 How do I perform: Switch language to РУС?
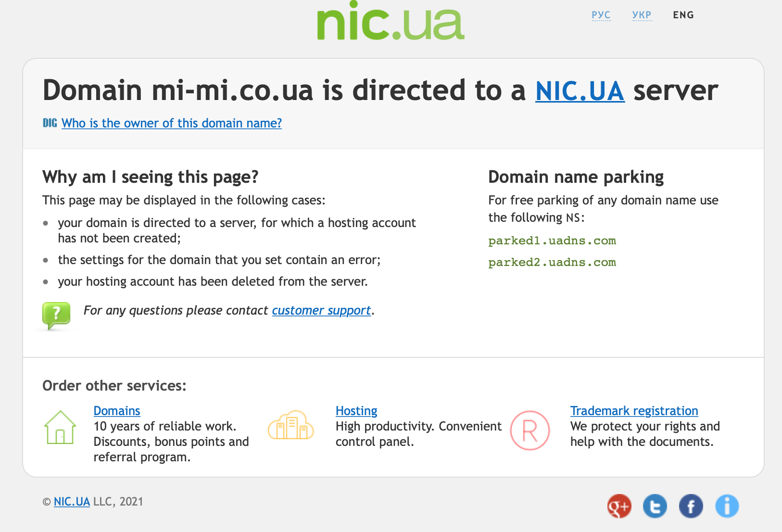click(601, 15)
